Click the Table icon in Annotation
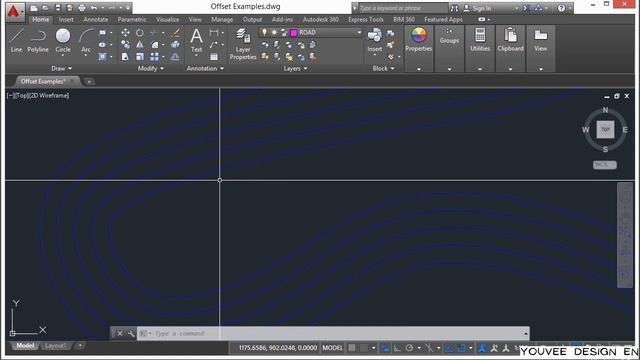Image resolution: width=640 pixels, height=360 pixels. pyautogui.click(x=214, y=57)
